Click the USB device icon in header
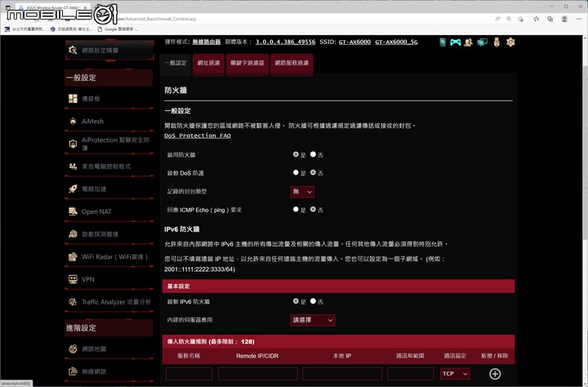This screenshot has width=588, height=387. click(x=497, y=42)
